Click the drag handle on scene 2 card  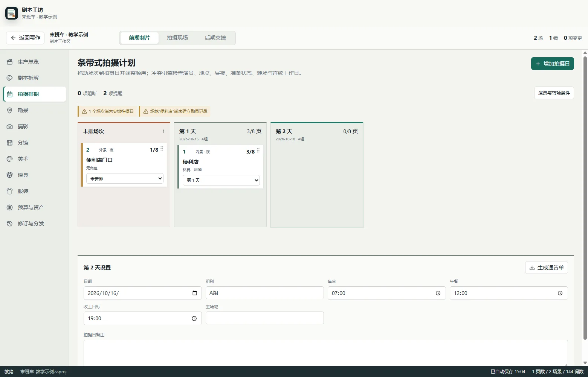[x=162, y=149]
